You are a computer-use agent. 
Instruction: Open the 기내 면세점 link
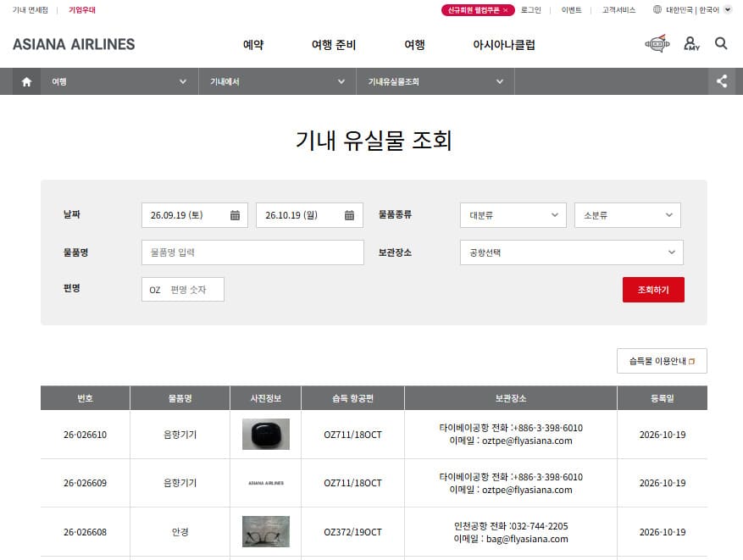(30, 10)
